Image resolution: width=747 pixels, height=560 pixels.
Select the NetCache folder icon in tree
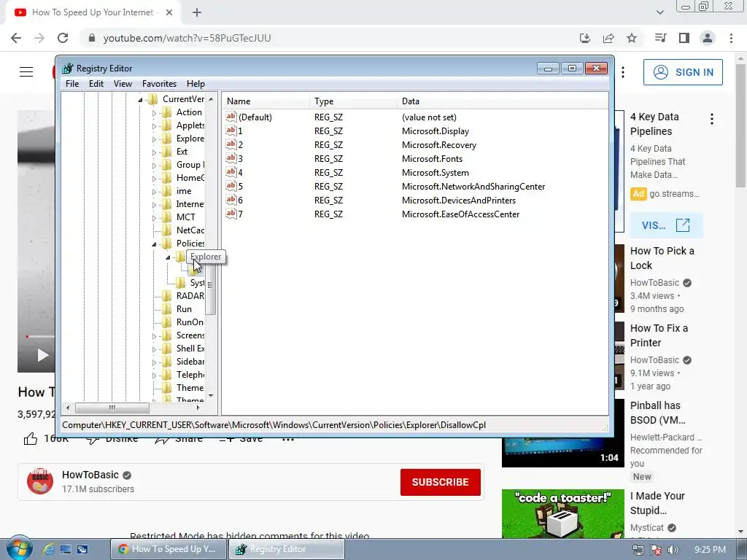click(x=167, y=230)
